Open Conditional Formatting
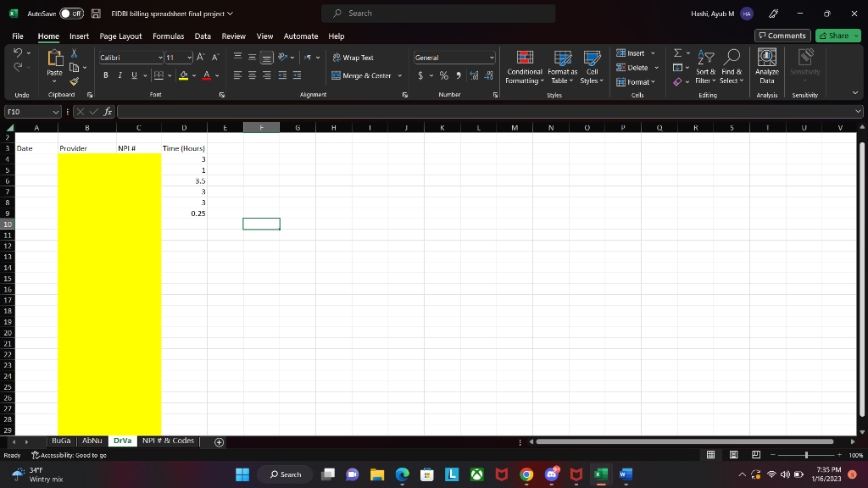Image resolution: width=868 pixels, height=488 pixels. tap(524, 67)
